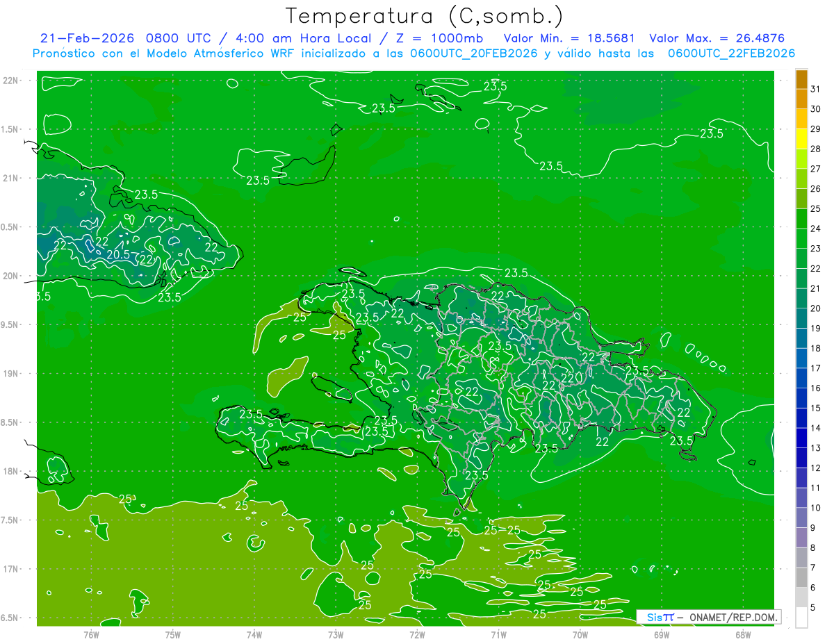This screenshot has height=644, width=834.
Task: Click the "Valor Min. = 18.5681" readout
Action: [569, 38]
